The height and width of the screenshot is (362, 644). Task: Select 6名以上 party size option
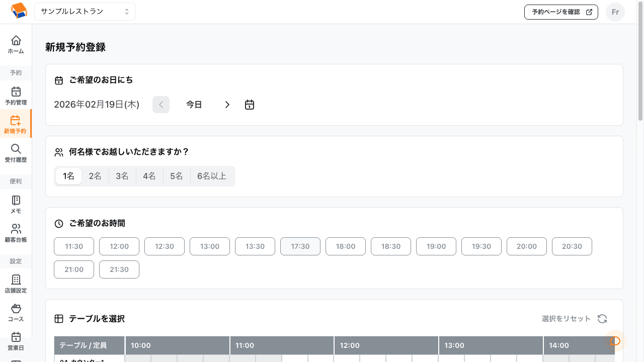(212, 176)
